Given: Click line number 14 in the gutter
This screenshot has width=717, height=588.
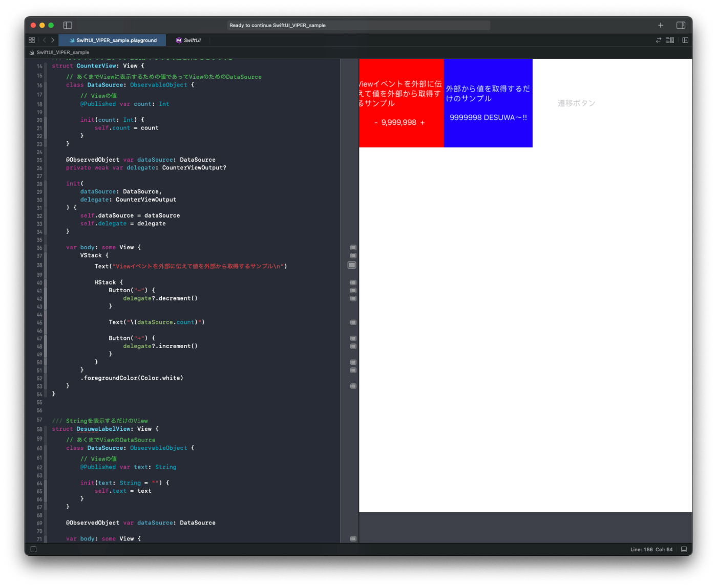Looking at the screenshot, I should [39, 66].
